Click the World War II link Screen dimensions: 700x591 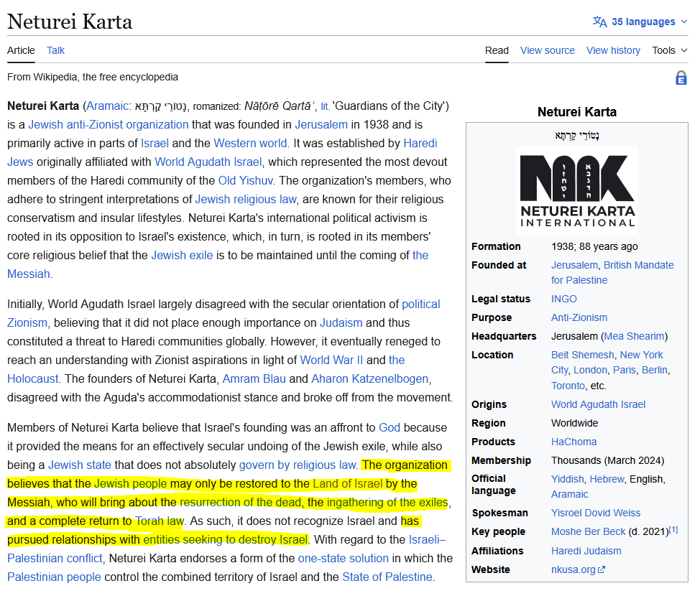click(x=331, y=360)
